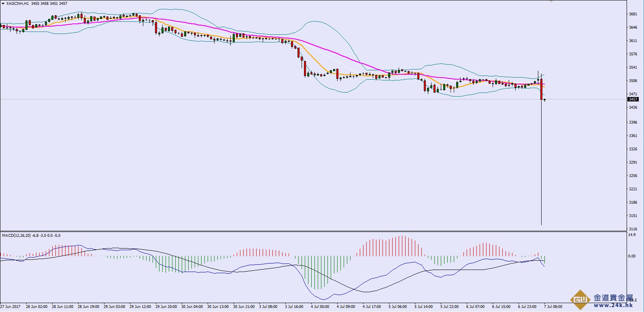Select the black 3457 current price tag

pos(633,99)
